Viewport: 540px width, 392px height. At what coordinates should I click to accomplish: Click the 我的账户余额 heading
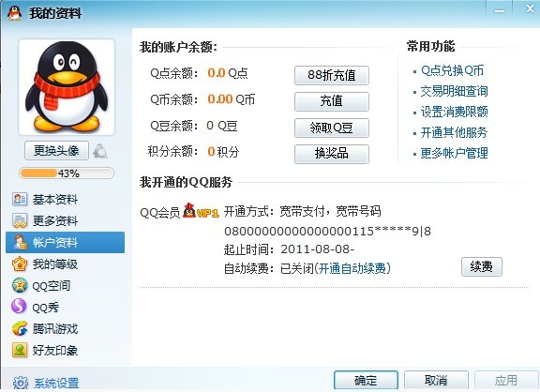[178, 47]
